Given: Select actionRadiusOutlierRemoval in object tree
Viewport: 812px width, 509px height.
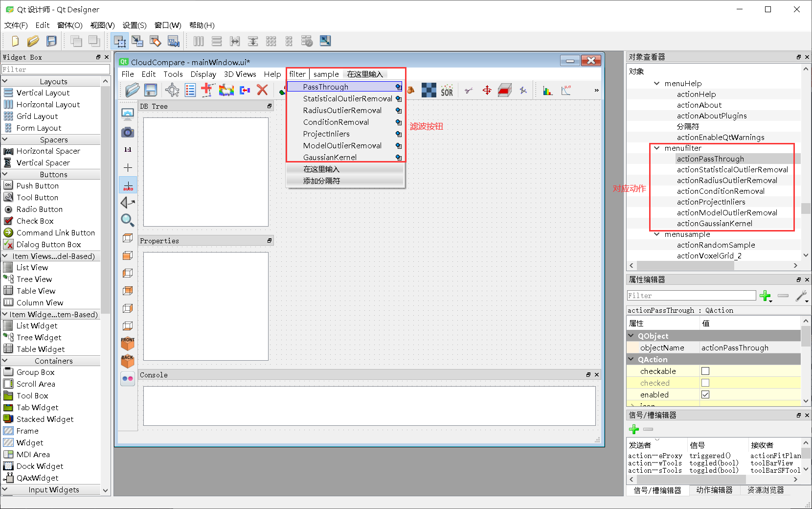Looking at the screenshot, I should pos(727,180).
